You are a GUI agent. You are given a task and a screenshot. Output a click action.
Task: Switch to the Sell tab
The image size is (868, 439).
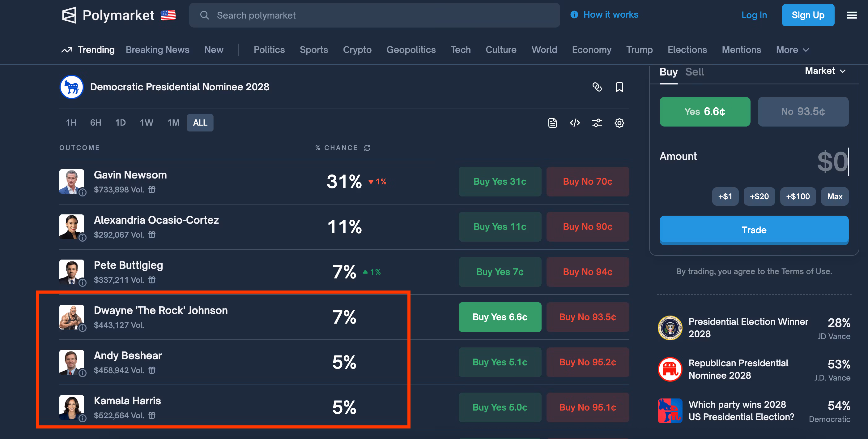pyautogui.click(x=695, y=72)
